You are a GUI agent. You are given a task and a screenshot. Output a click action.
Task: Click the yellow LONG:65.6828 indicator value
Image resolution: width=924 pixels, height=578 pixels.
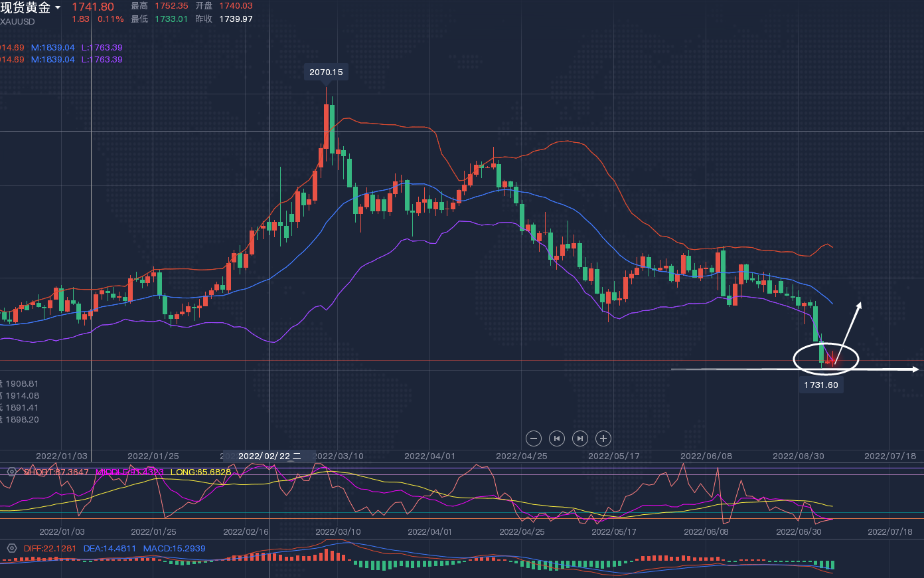(200, 472)
